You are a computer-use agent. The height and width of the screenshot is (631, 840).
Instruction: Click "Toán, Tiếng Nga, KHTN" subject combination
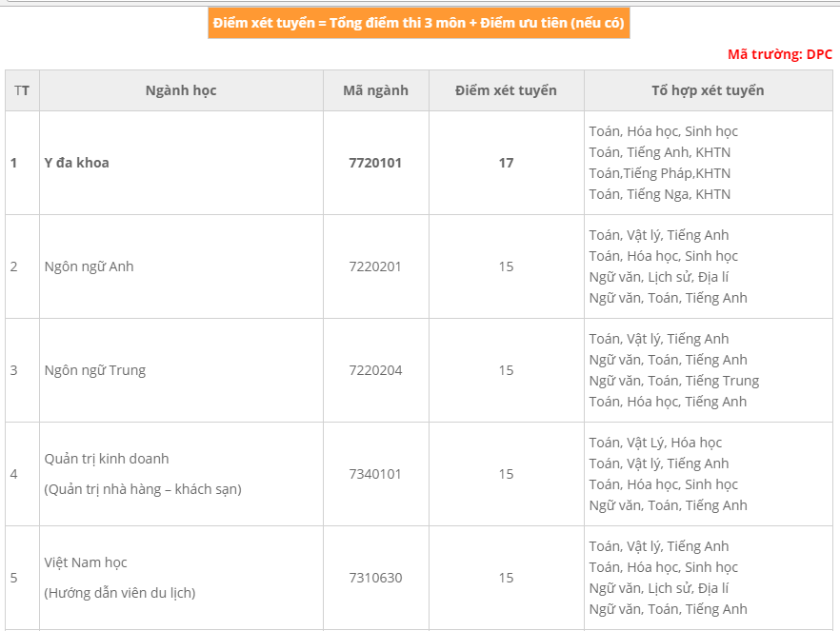[660, 194]
